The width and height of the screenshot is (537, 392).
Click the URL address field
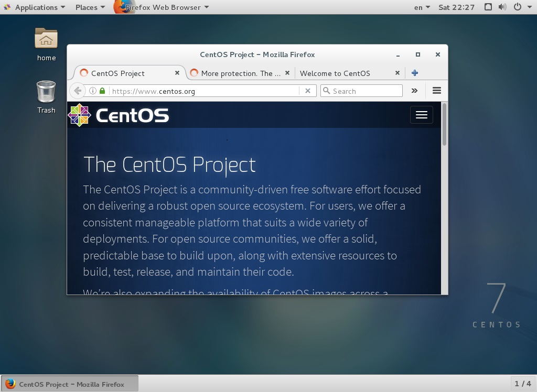(x=204, y=91)
